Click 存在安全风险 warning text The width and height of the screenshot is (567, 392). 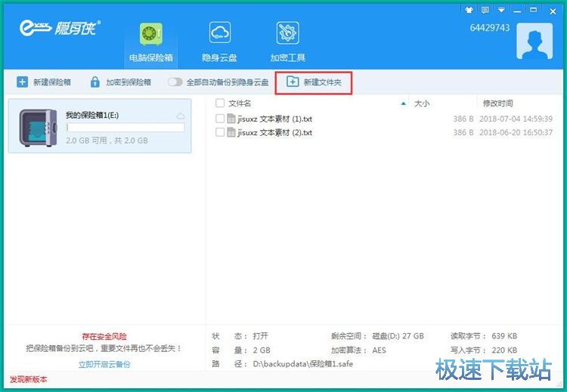pyautogui.click(x=104, y=336)
